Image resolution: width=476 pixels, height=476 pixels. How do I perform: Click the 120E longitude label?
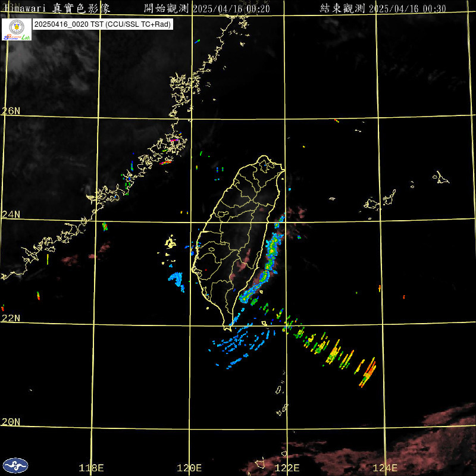click(190, 468)
